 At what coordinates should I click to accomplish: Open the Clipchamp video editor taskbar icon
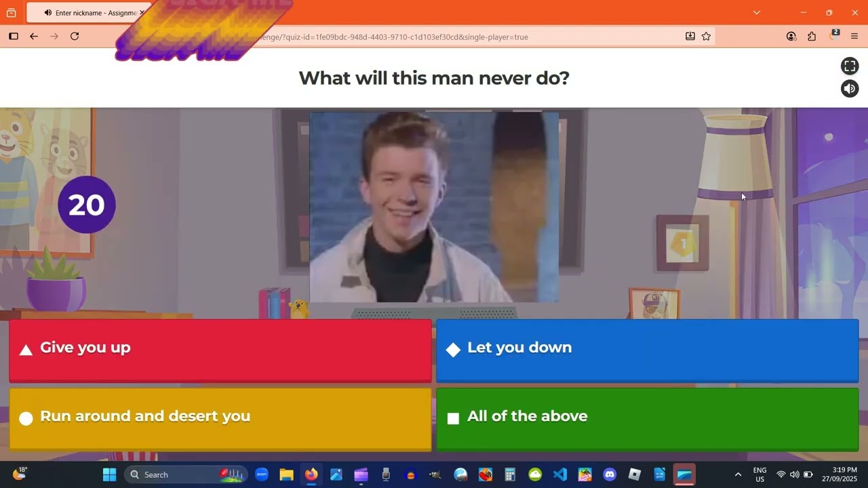click(361, 474)
